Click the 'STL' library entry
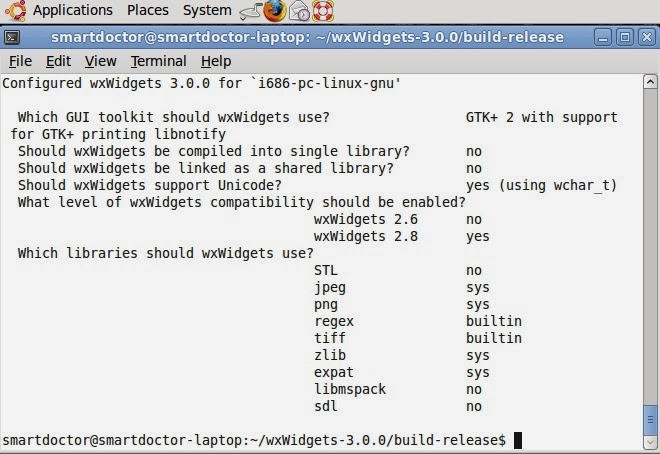The width and height of the screenshot is (660, 454). 325,270
